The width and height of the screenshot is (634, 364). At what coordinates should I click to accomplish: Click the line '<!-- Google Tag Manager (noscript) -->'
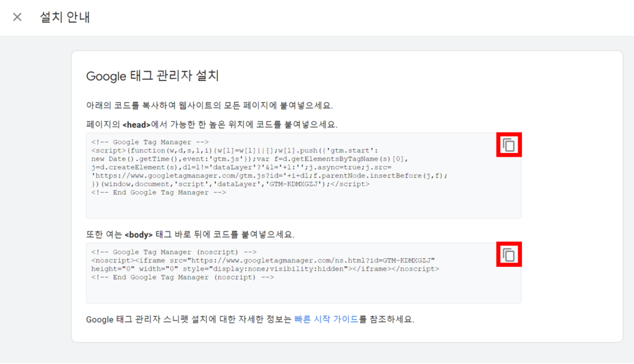coord(174,252)
